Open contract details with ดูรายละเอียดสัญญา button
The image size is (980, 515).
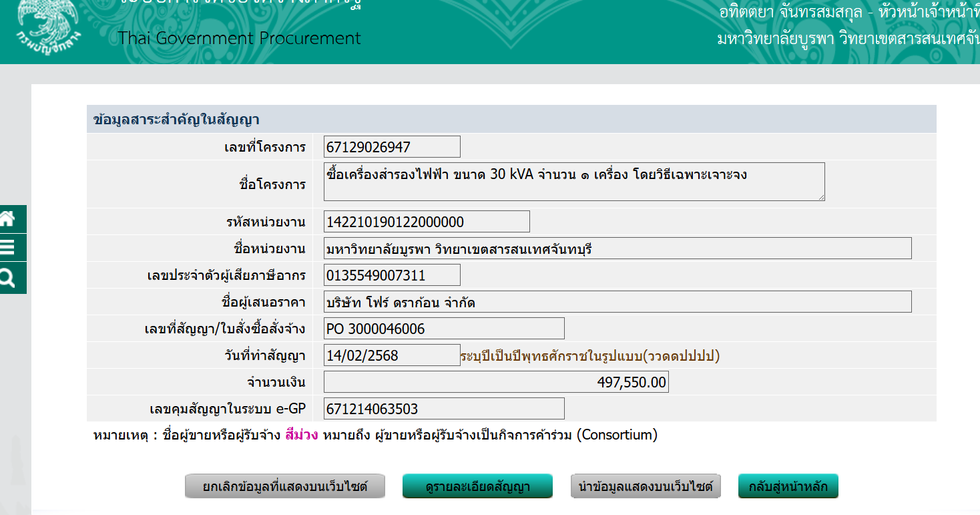tap(477, 486)
